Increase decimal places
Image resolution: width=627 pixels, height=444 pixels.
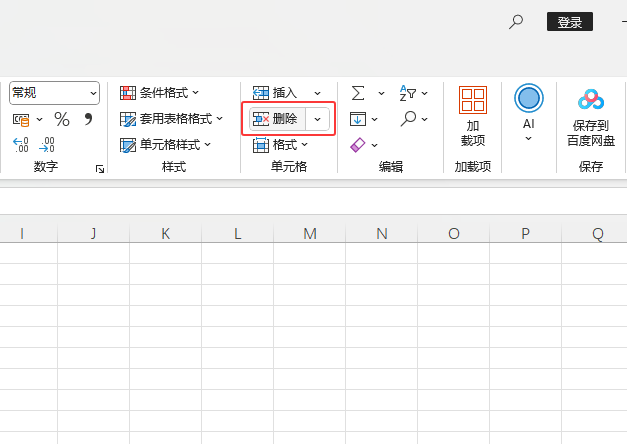pyautogui.click(x=21, y=146)
